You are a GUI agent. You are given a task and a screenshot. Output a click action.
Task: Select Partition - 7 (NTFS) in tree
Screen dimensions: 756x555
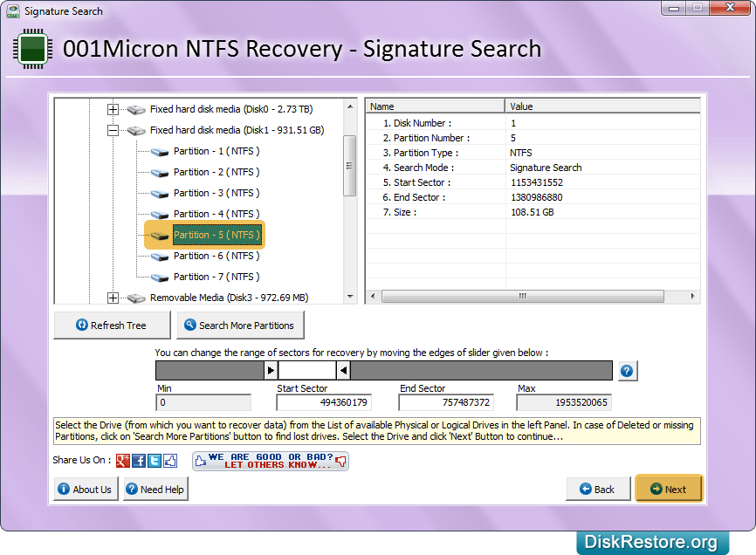click(216, 277)
